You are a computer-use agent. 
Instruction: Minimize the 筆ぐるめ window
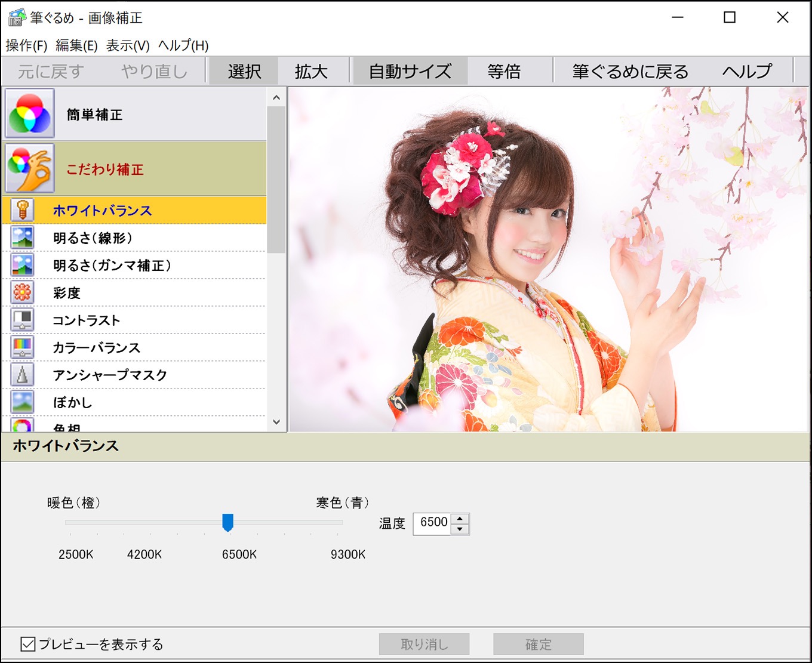click(x=677, y=17)
